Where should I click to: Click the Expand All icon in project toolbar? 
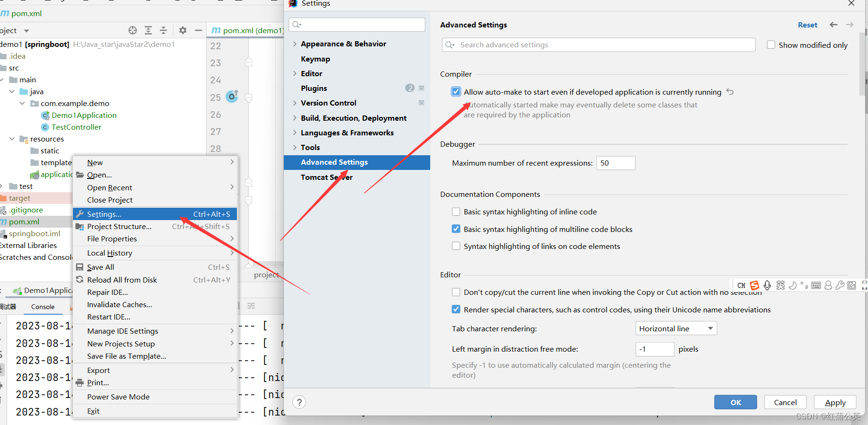click(148, 30)
